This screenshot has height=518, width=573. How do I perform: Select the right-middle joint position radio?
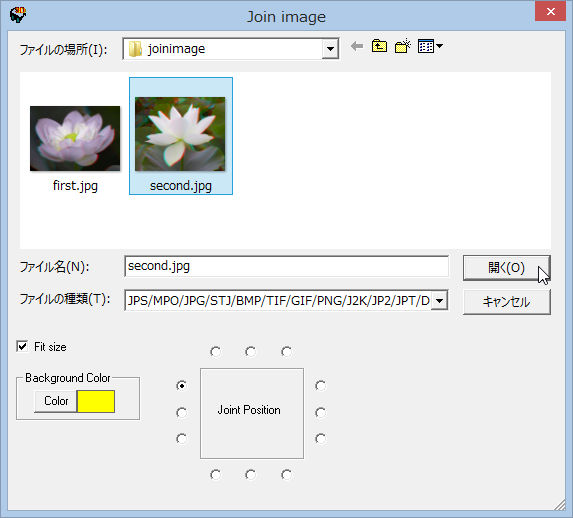(x=320, y=412)
